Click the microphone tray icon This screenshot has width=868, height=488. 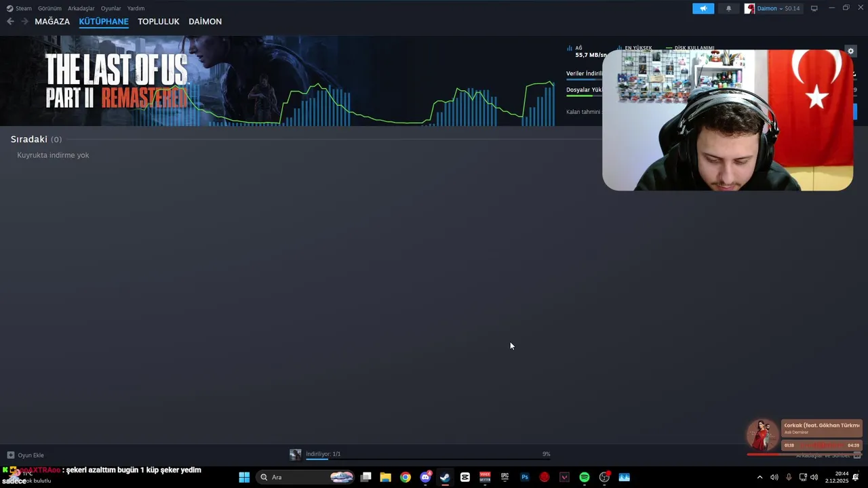[x=789, y=477]
